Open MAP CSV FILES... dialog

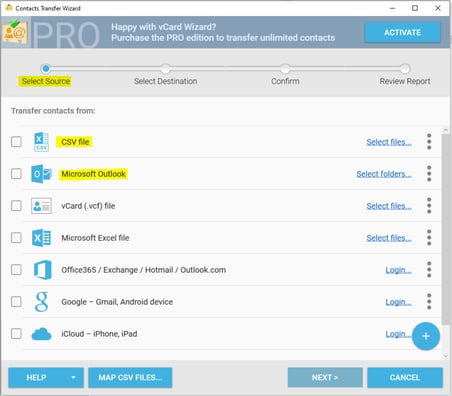click(x=130, y=378)
